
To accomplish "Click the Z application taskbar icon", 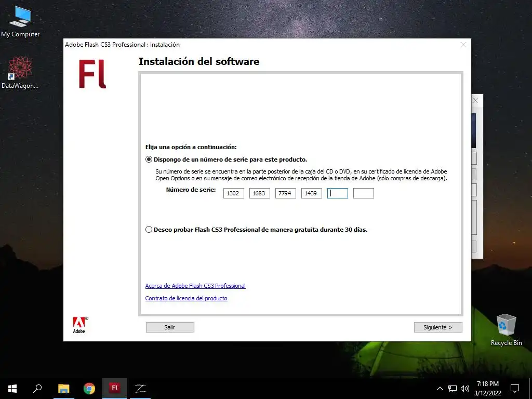I will [x=140, y=389].
